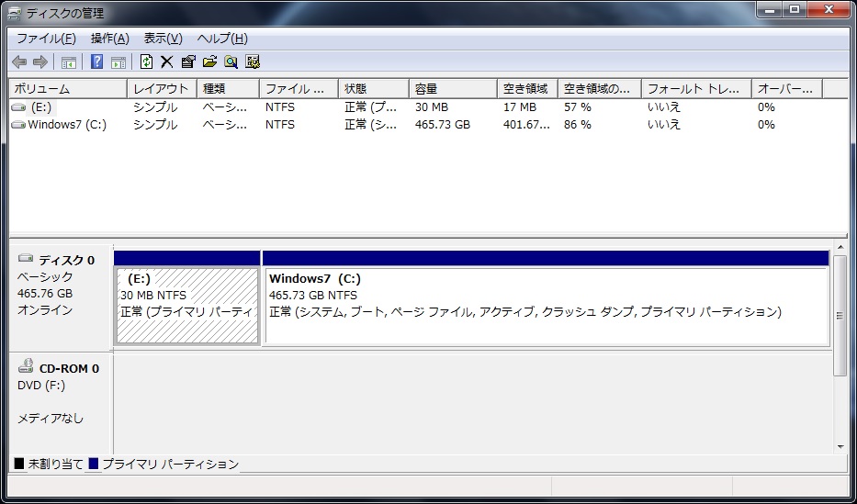Click the magnifier Explore toolbar icon

[x=231, y=62]
